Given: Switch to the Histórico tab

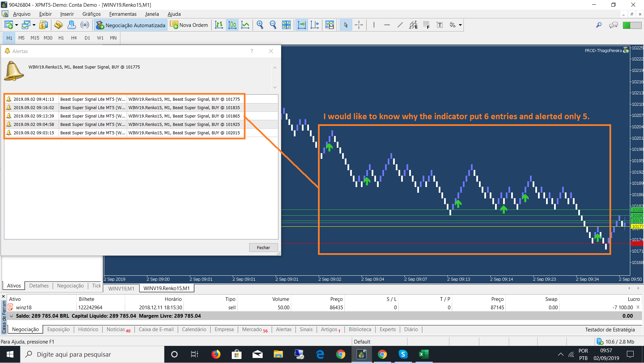Looking at the screenshot, I should pos(88,329).
